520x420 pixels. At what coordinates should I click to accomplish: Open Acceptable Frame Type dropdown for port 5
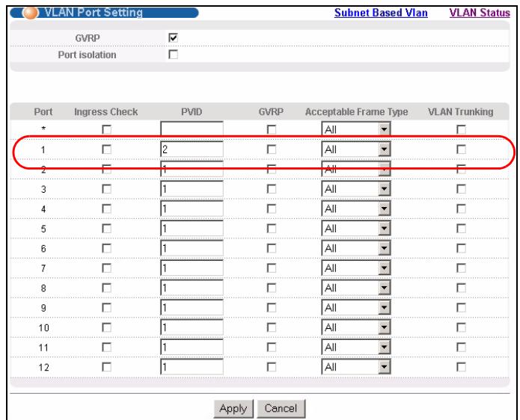pyautogui.click(x=356, y=229)
